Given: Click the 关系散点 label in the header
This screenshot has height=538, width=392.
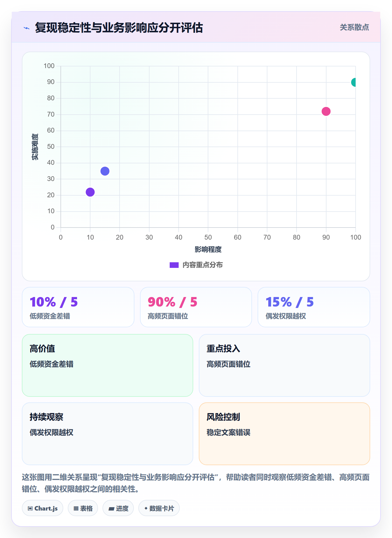Looking at the screenshot, I should [x=354, y=27].
